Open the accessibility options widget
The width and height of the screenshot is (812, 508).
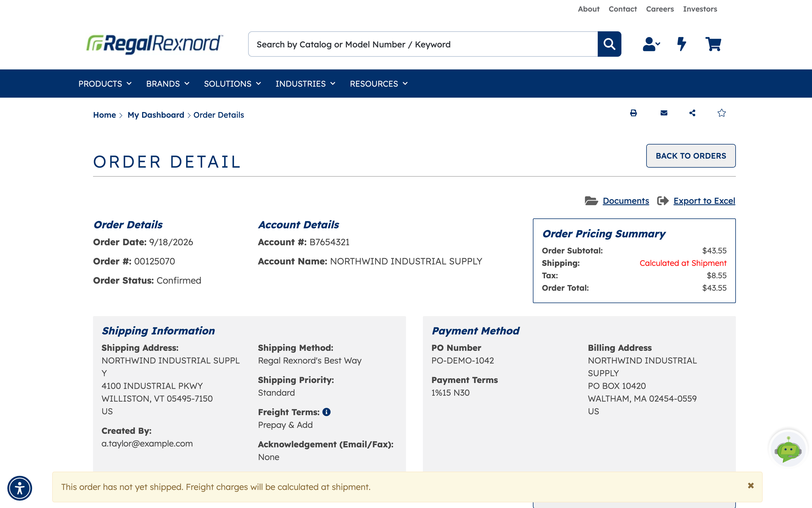tap(20, 488)
